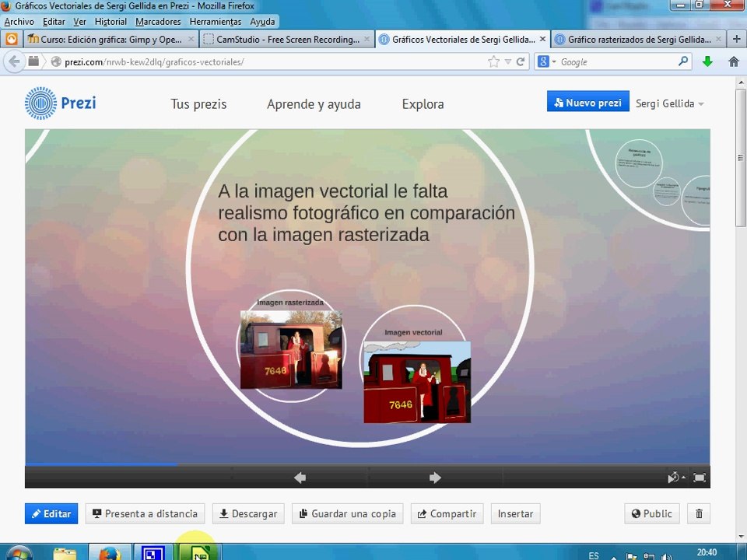Reload the page with refresh icon
This screenshot has height=560, width=747.
[521, 61]
